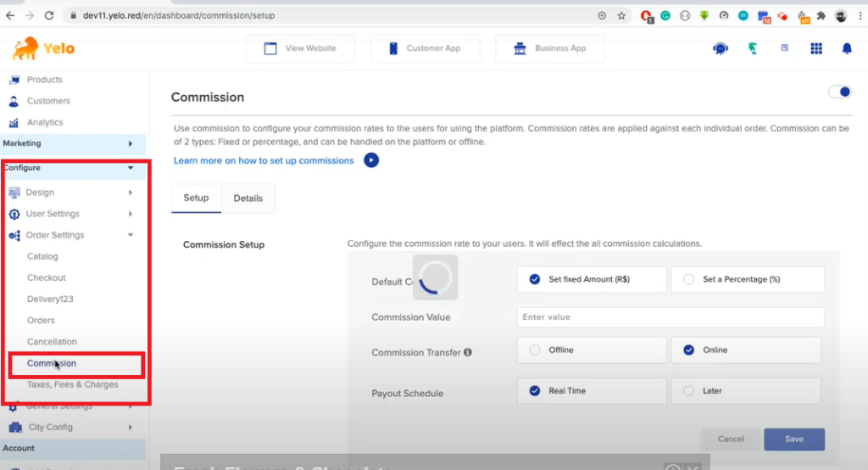This screenshot has width=868, height=470.
Task: Switch to the Details tab
Action: pos(248,199)
